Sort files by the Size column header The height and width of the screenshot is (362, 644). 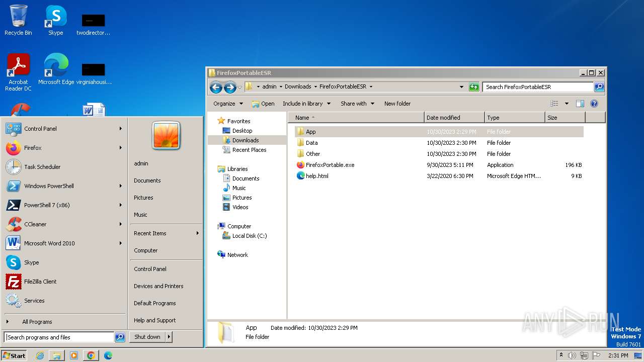point(565,118)
